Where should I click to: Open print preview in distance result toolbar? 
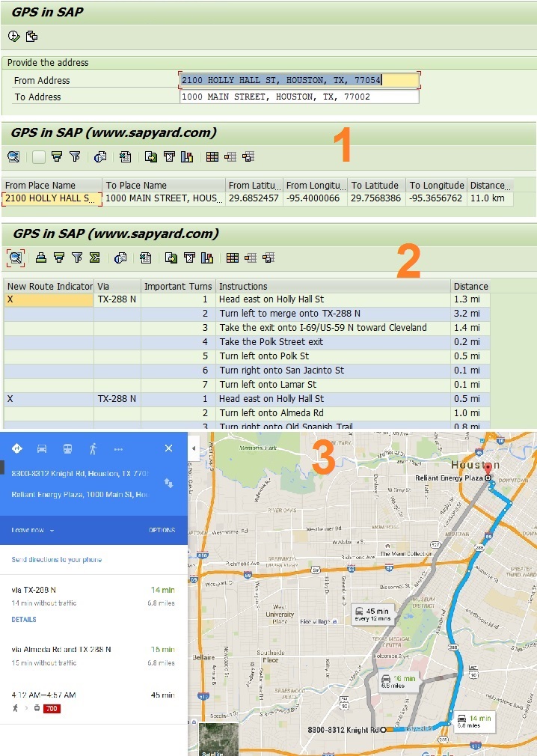pyautogui.click(x=100, y=156)
